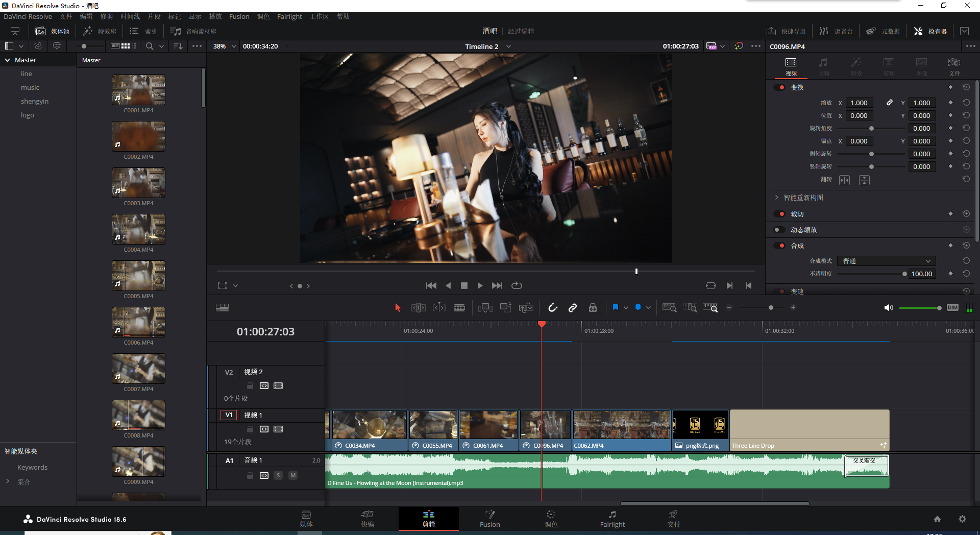Open the flag color dropdown arrow
The width and height of the screenshot is (980, 535).
[x=626, y=308]
